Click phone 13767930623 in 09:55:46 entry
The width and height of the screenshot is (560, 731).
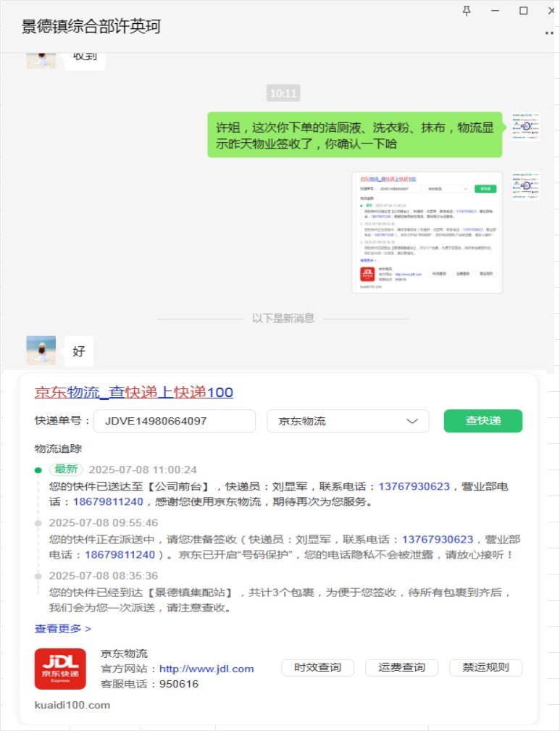coord(438,540)
